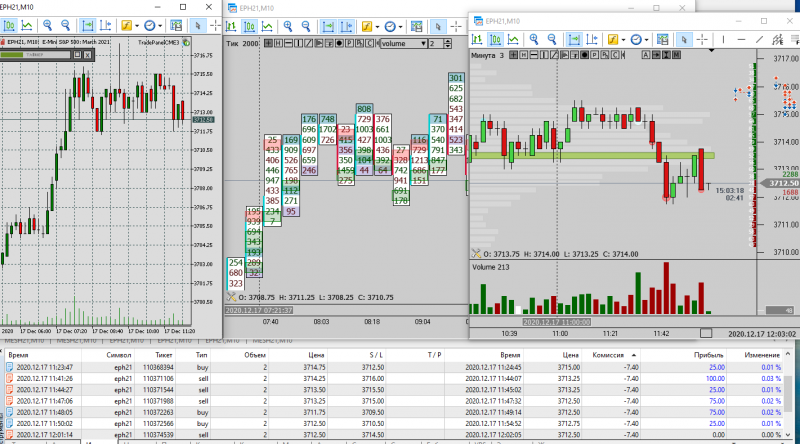Select trade row with ticket 110368394

pyautogui.click(x=393, y=367)
